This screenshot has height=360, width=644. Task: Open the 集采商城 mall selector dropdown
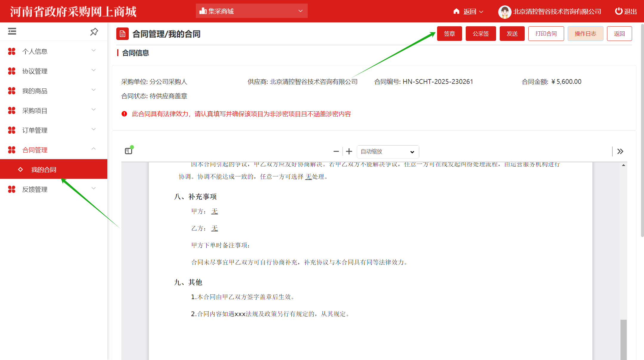click(252, 11)
